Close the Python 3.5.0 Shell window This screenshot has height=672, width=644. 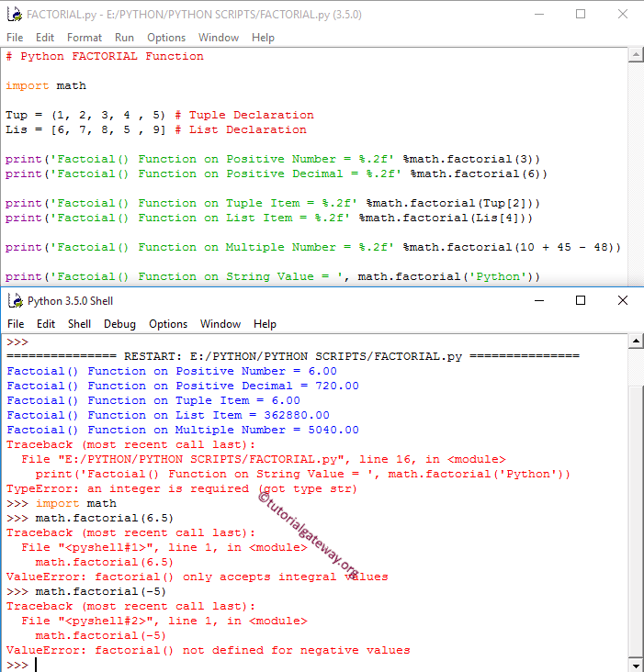623,300
